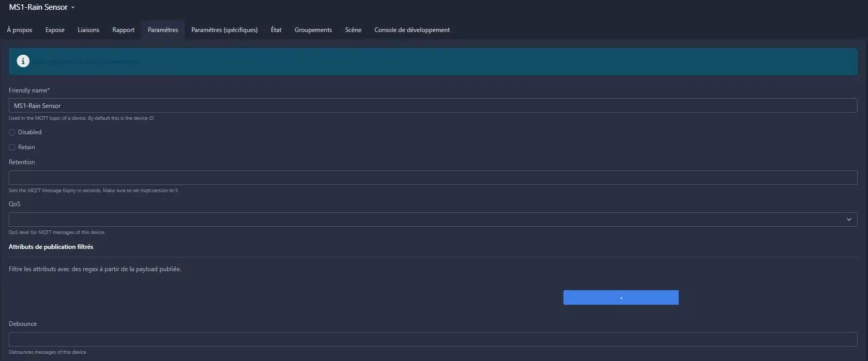
Task: Switch to the État tab
Action: (276, 30)
